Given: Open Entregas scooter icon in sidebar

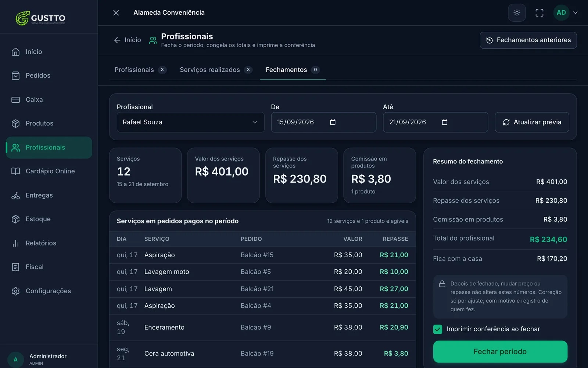Looking at the screenshot, I should click(15, 195).
